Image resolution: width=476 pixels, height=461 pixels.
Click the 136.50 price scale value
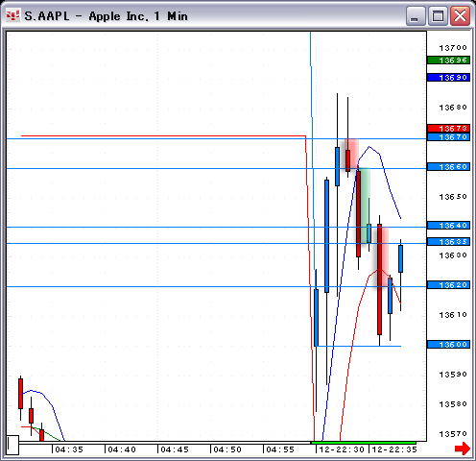click(453, 197)
